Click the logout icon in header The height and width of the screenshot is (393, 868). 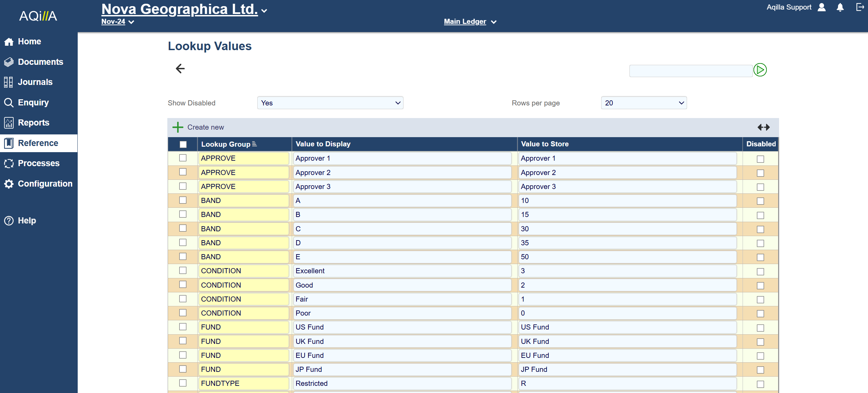pos(860,7)
